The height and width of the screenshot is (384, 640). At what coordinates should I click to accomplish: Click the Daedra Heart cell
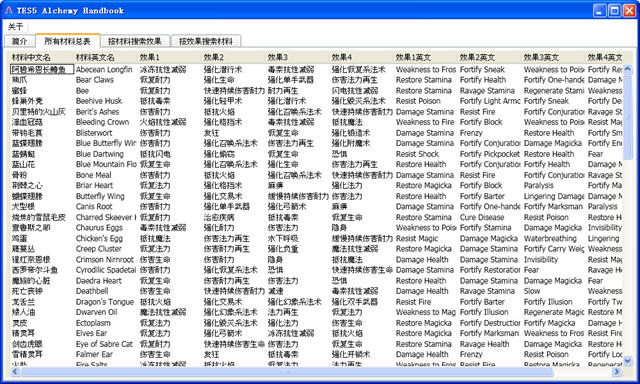click(99, 281)
